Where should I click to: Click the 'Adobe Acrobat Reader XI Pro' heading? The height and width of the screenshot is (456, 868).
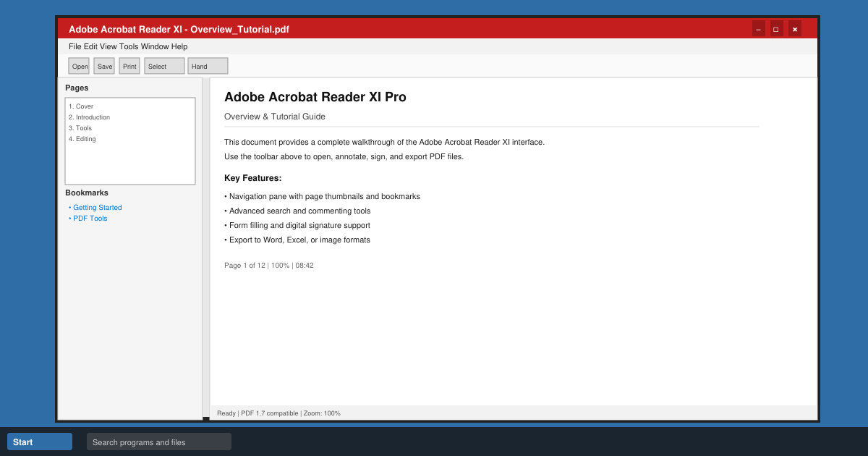(x=315, y=97)
